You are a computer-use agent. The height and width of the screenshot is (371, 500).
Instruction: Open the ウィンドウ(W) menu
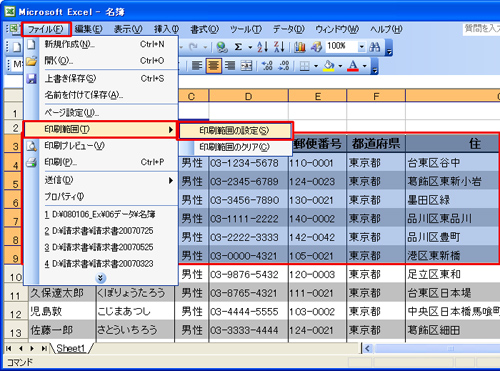(x=337, y=29)
